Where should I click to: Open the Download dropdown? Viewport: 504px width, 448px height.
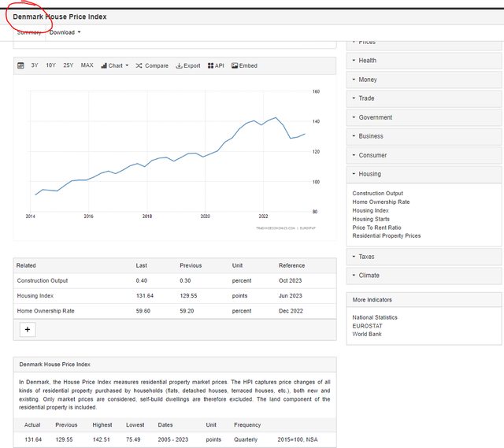coord(65,32)
